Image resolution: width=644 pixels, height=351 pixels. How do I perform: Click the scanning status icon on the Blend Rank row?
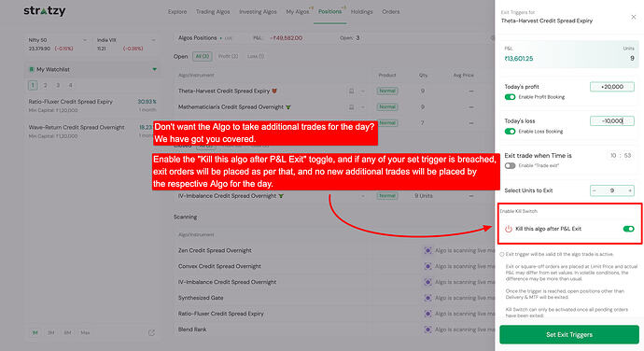pyautogui.click(x=427, y=330)
